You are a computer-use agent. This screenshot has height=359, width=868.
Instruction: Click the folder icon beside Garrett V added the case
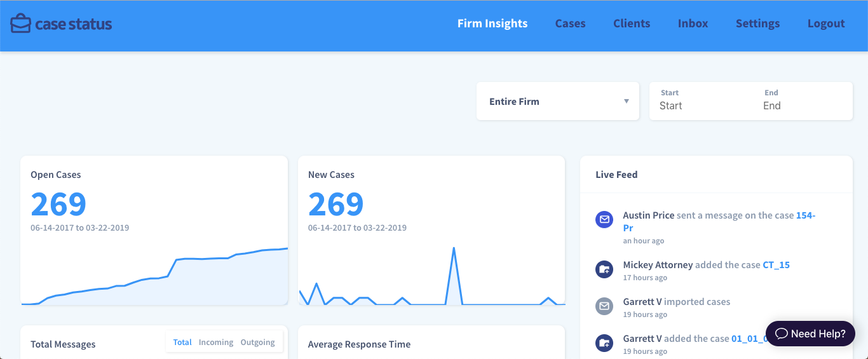604,342
